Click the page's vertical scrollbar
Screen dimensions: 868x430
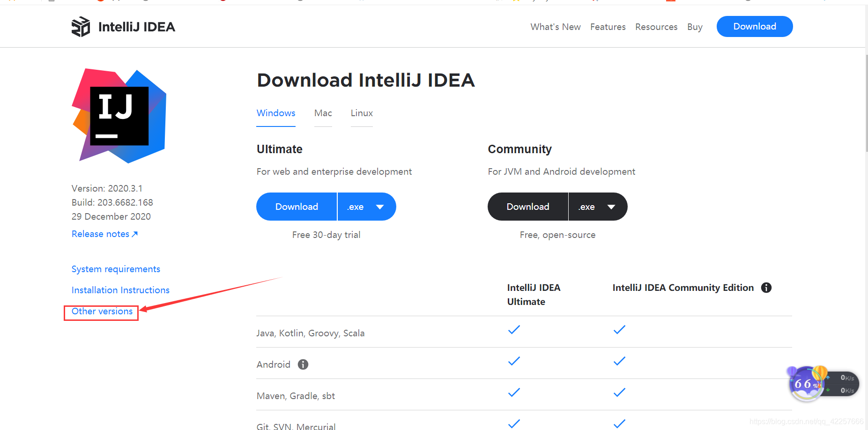pos(866,103)
